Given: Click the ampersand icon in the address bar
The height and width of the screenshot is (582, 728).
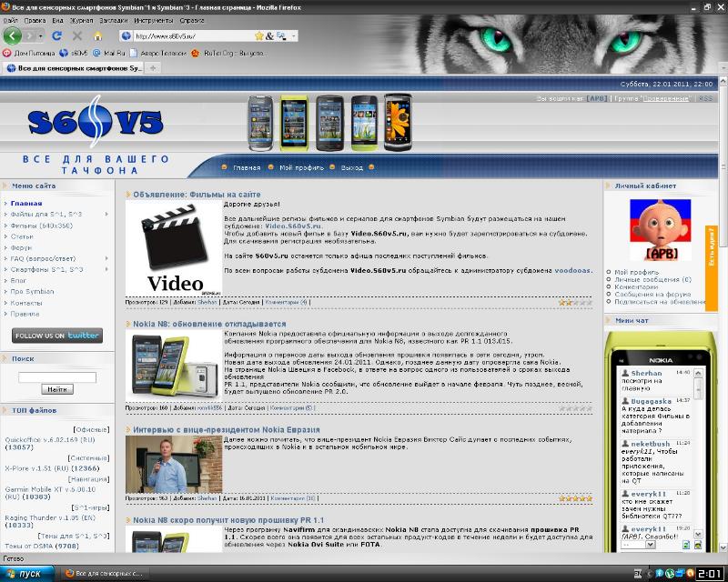Looking at the screenshot, I should click(269, 35).
